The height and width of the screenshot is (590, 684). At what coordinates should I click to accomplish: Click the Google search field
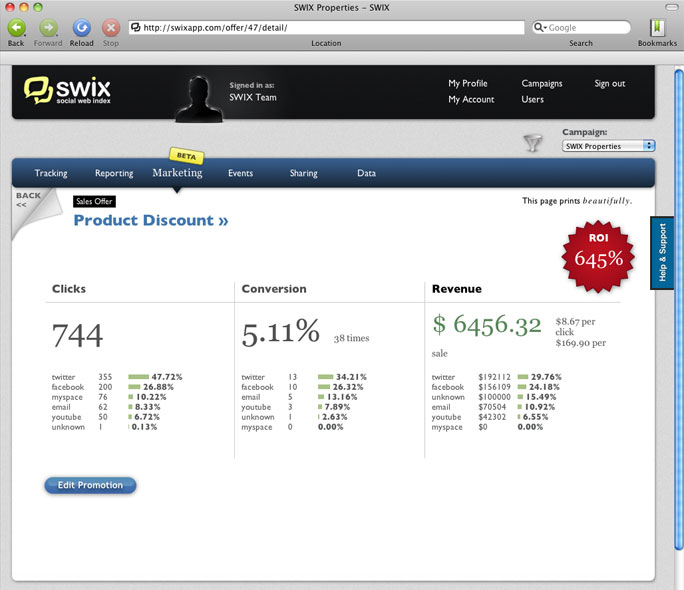point(581,27)
